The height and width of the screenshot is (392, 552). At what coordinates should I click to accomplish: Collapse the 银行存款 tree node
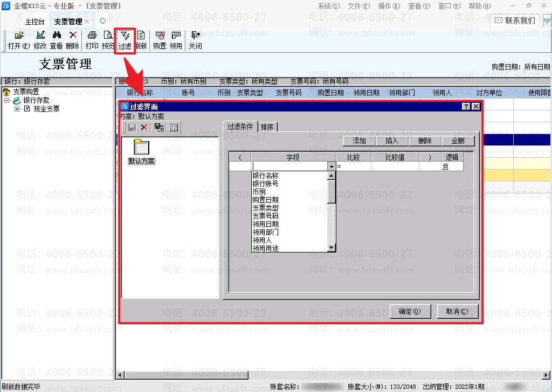6,101
